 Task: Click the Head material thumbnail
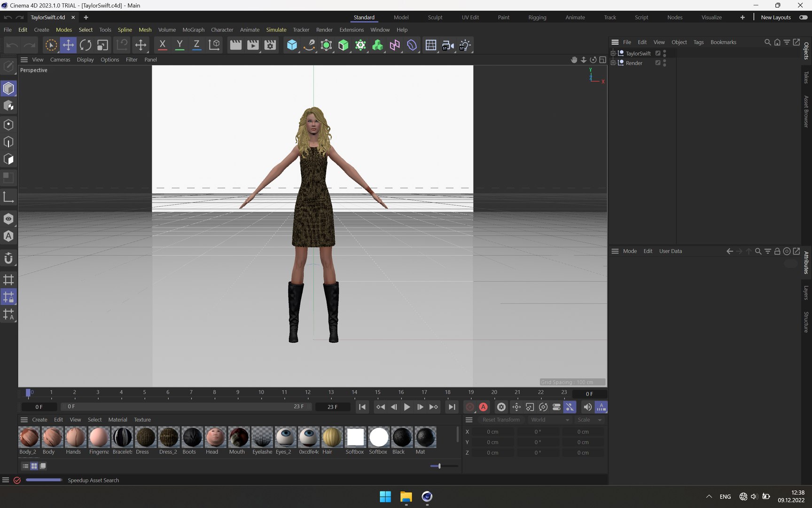coord(215,437)
